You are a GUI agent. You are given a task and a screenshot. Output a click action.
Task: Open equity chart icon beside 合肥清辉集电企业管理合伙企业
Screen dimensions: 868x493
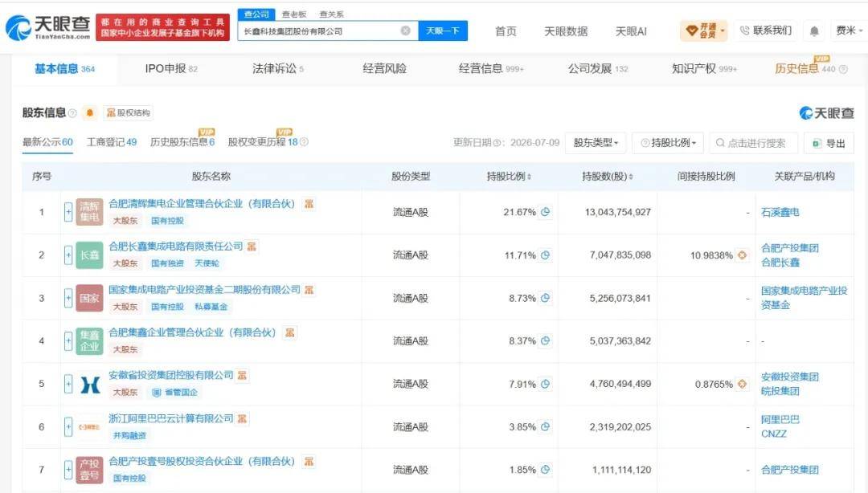[309, 204]
